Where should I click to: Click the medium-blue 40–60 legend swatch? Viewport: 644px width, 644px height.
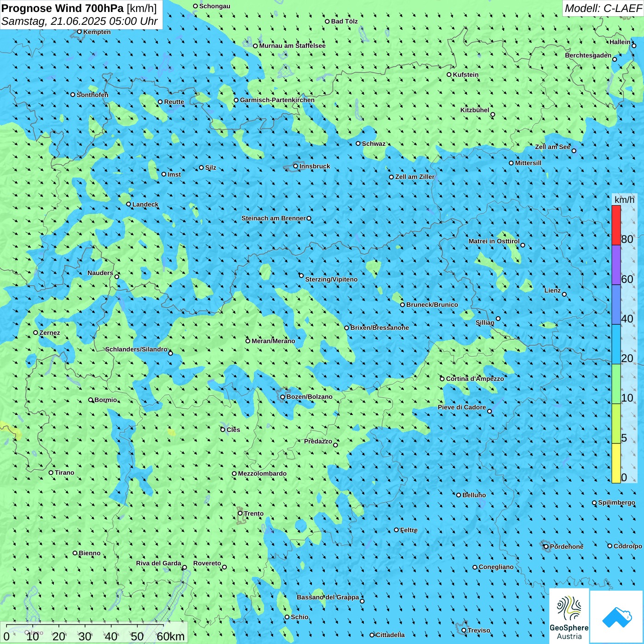tap(616, 305)
